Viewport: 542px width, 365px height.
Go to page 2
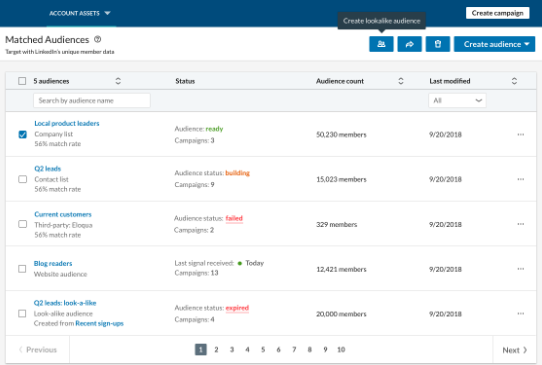click(x=216, y=349)
